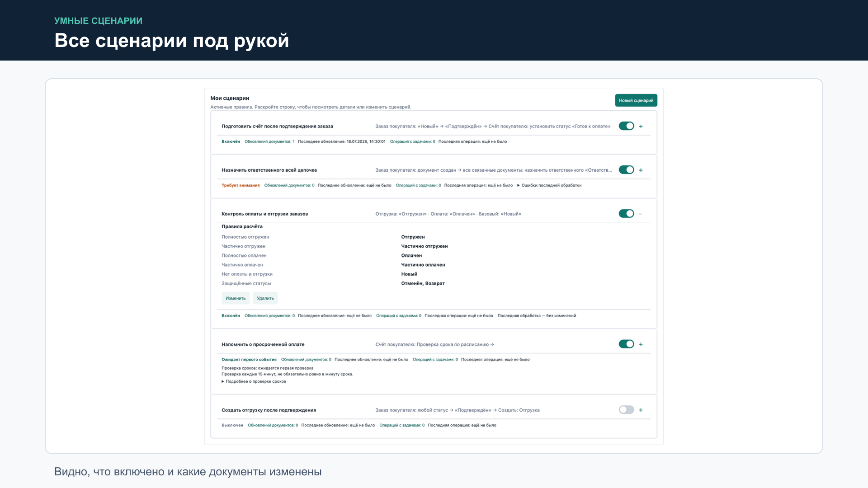Open «Ошибки последней обработки» disclosure
Viewport: 868px width, 488px height.
click(x=549, y=185)
